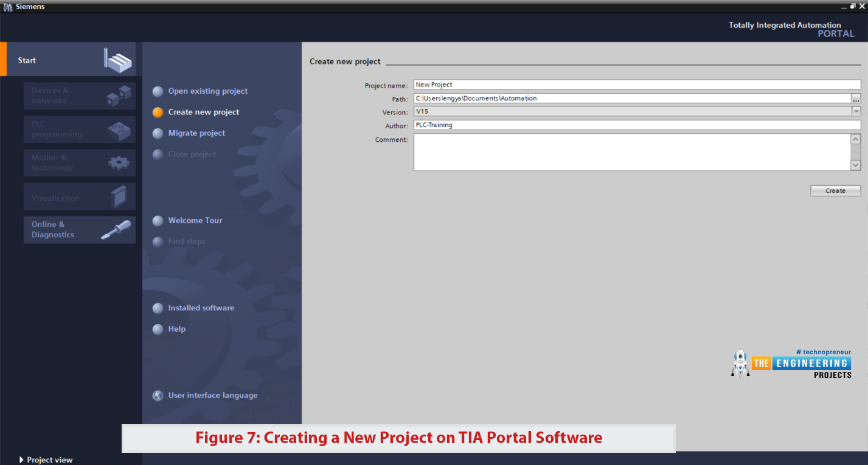Click the Visualization panel icon
The width and height of the screenshot is (868, 465).
119,197
